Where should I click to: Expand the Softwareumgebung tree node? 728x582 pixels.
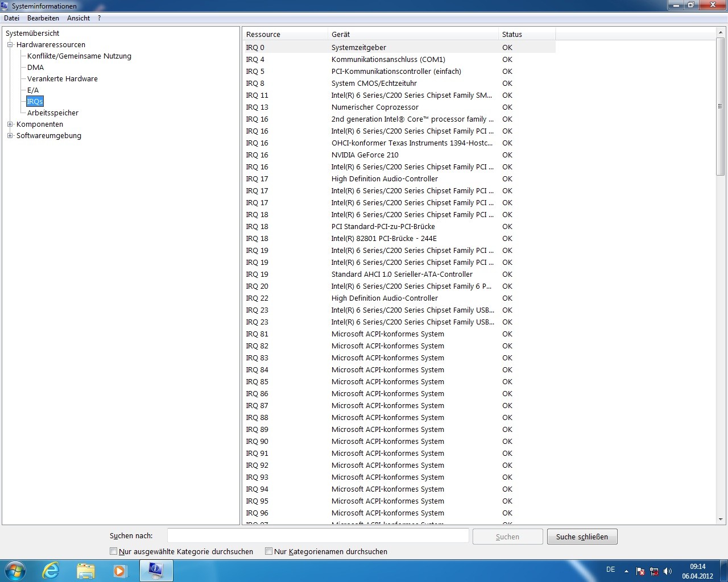tap(10, 136)
